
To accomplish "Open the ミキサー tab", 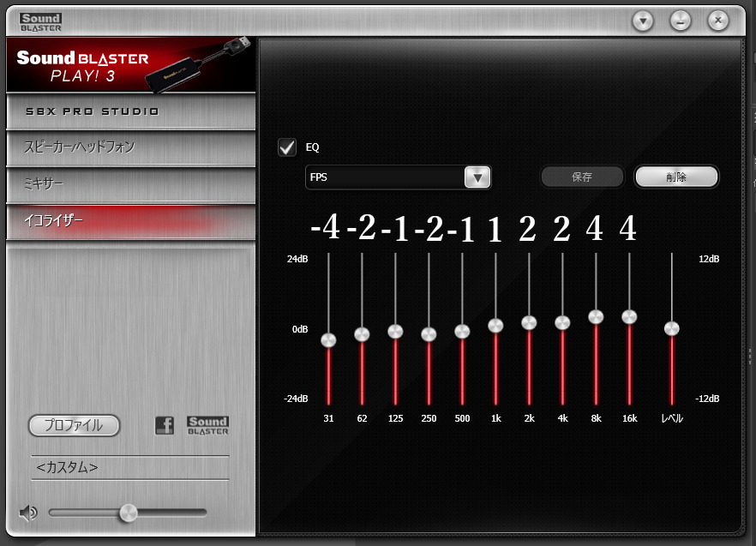I will tap(130, 183).
